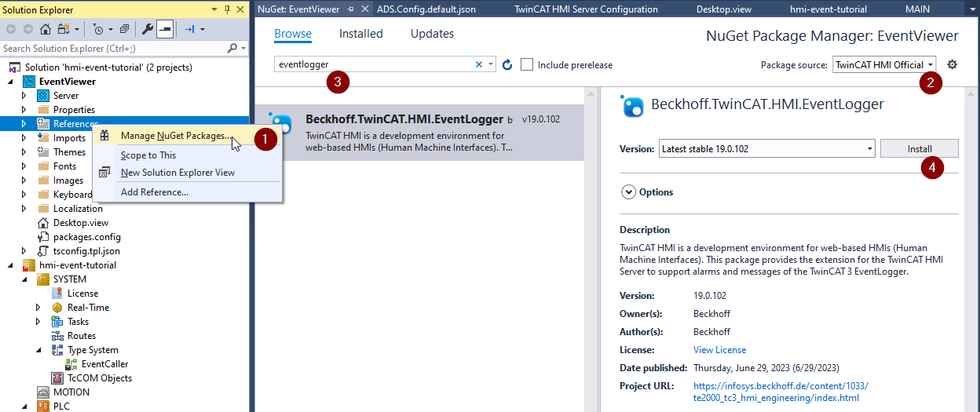Screen dimensions: 980x412
Task: Choose Manage NuGet Packages from context menu
Action: 185,136
